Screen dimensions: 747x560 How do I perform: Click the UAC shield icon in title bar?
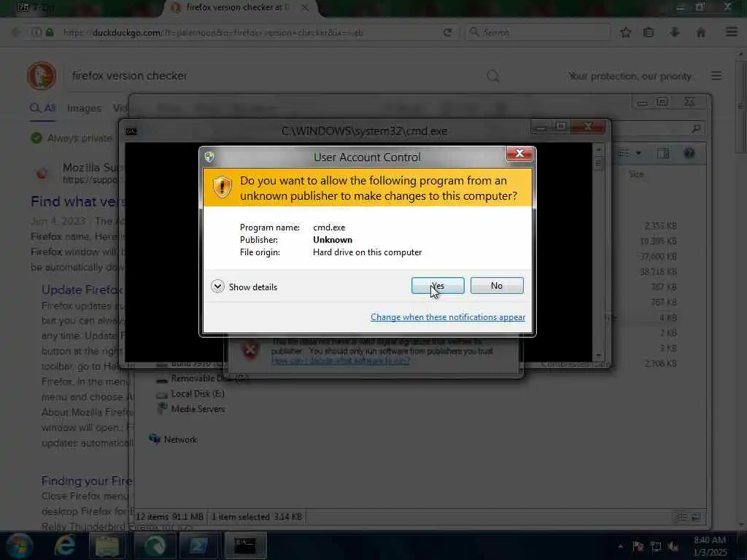tap(209, 157)
